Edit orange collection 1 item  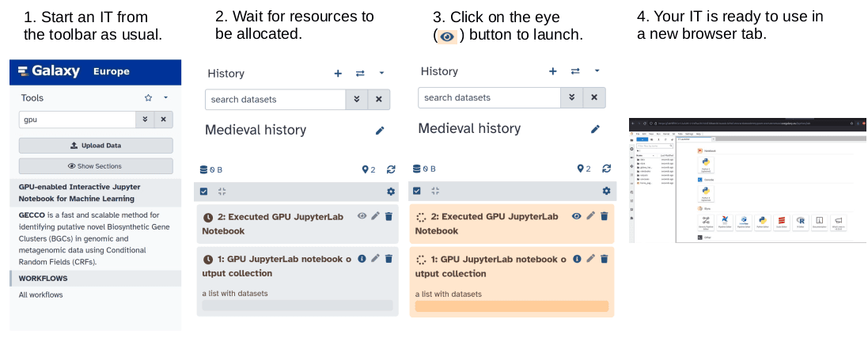coord(590,259)
